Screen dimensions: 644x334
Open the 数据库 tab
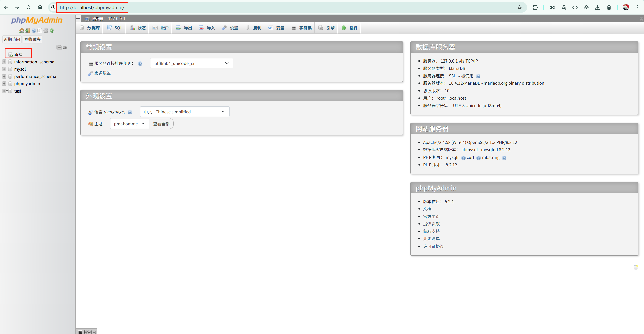(x=90, y=28)
